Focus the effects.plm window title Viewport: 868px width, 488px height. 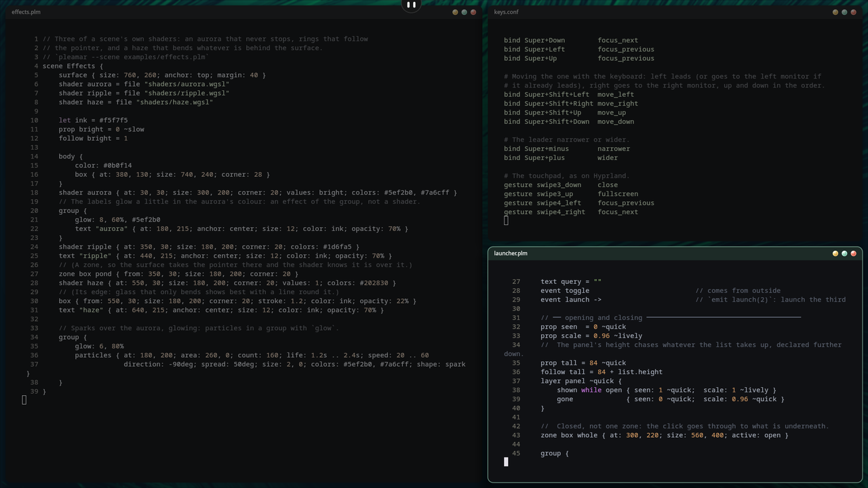pyautogui.click(x=26, y=12)
